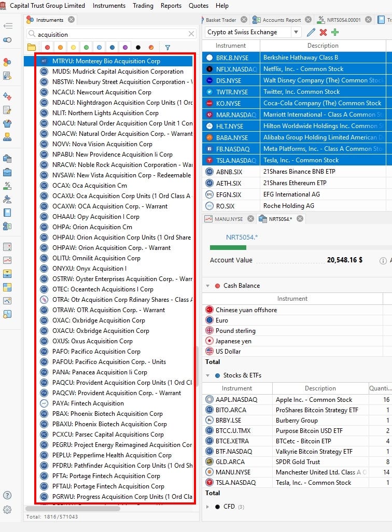The width and height of the screenshot is (392, 532).
Task: Collapse the Stocks & ETFs section
Action: 208,375
